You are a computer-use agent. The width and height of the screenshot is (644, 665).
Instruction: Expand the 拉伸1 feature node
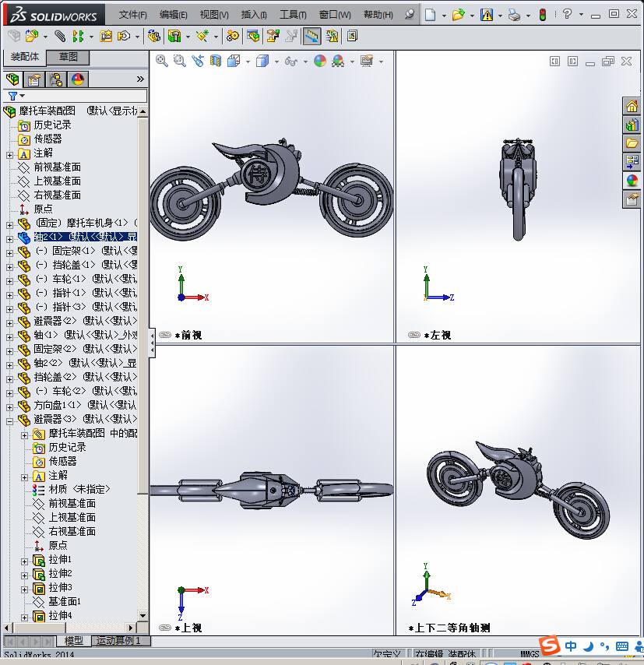click(24, 561)
